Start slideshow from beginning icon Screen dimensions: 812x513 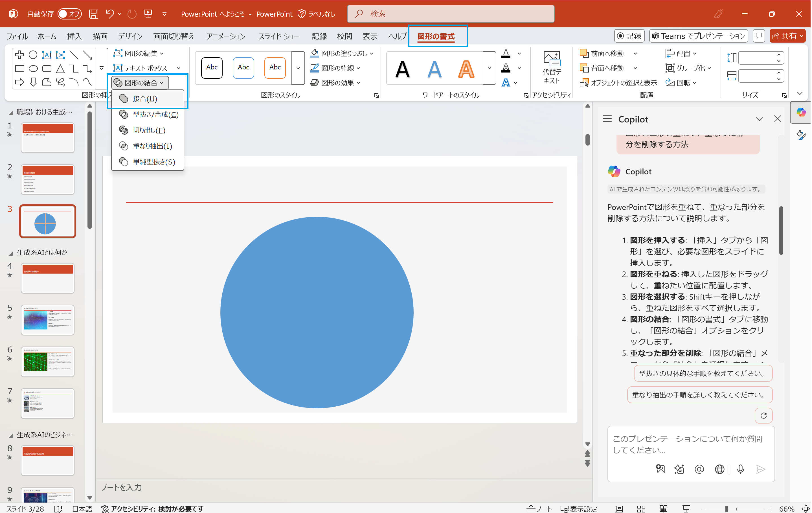pos(148,14)
